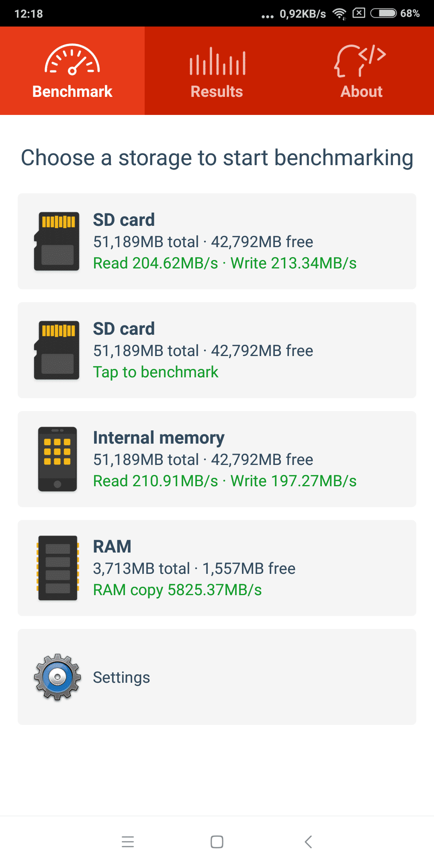Image resolution: width=434 pixels, height=868 pixels.
Task: Tap the Settings gear icon
Action: [57, 677]
